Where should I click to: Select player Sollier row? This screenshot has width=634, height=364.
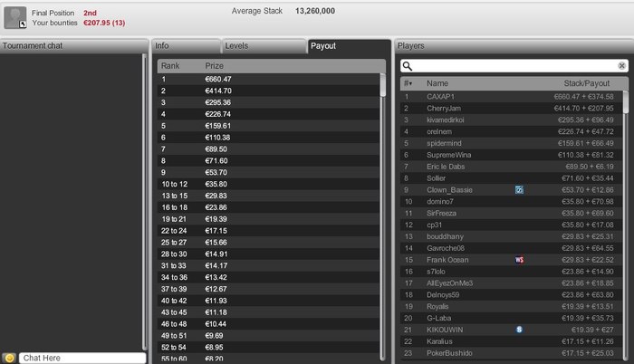tap(512, 178)
